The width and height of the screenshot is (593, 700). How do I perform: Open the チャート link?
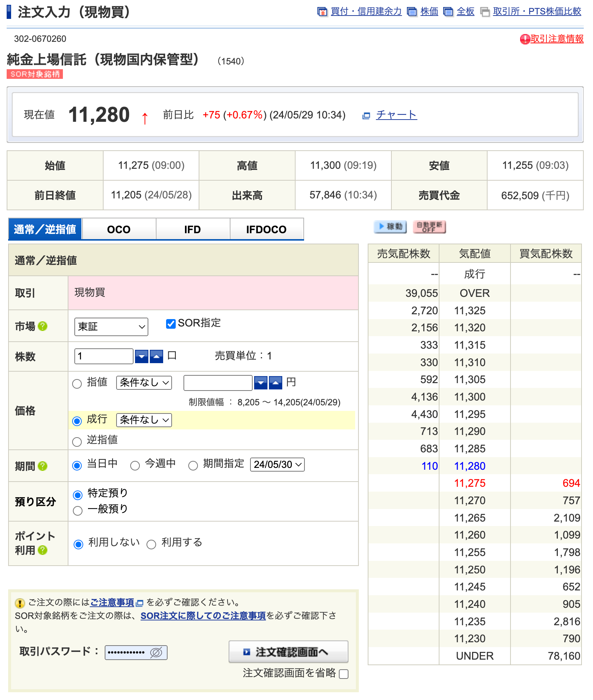tap(396, 115)
